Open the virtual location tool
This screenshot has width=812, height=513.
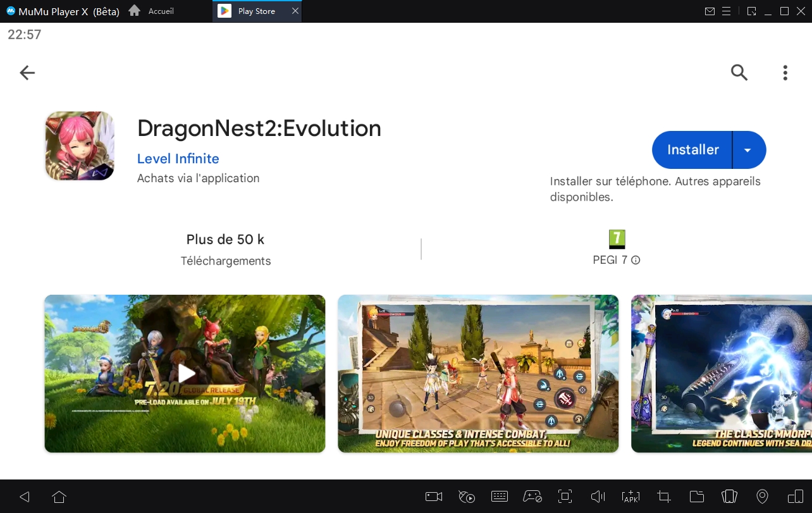click(x=762, y=497)
